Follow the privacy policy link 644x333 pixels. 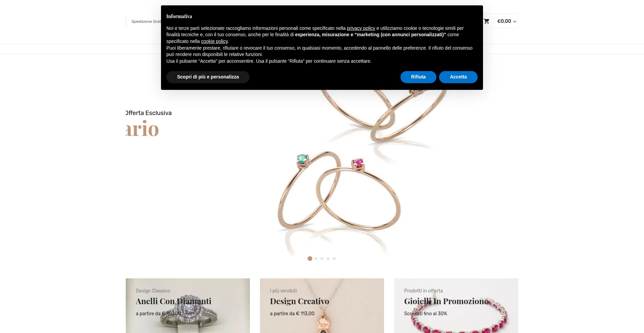click(361, 28)
